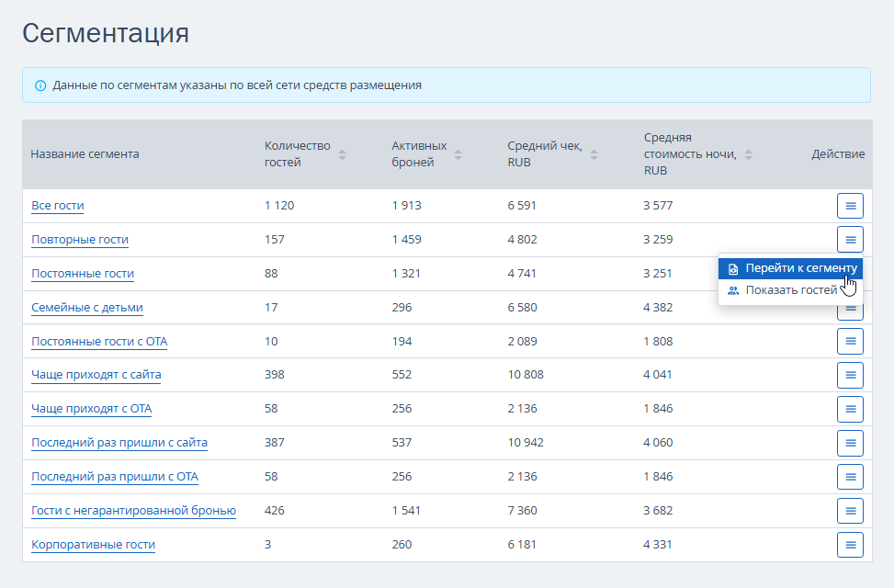Open action menu for Повторные гости row
Viewport: 894px width, 588px height.
[x=850, y=240]
